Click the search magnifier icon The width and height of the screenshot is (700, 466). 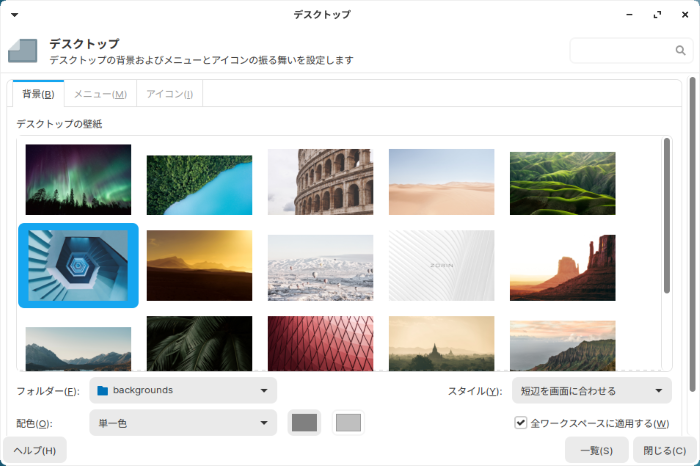680,51
